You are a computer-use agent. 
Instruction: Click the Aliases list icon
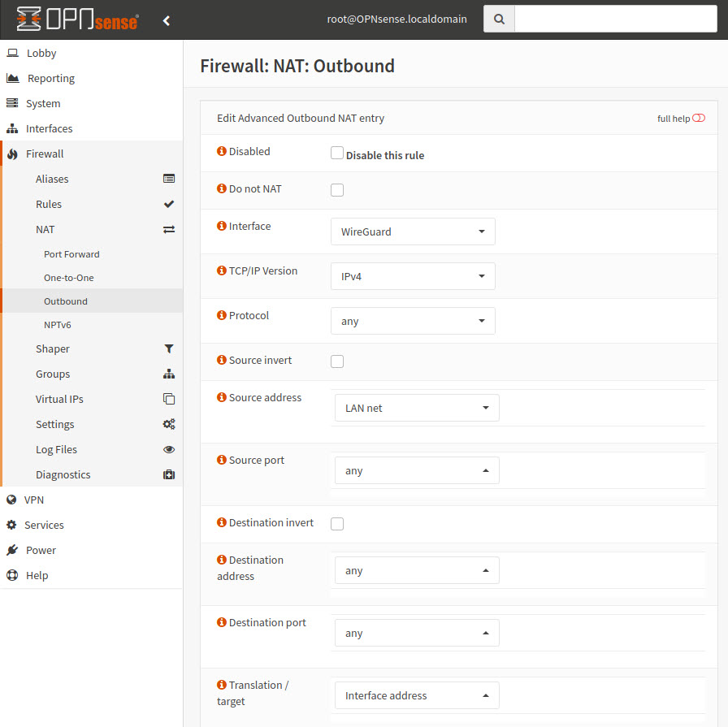click(169, 179)
